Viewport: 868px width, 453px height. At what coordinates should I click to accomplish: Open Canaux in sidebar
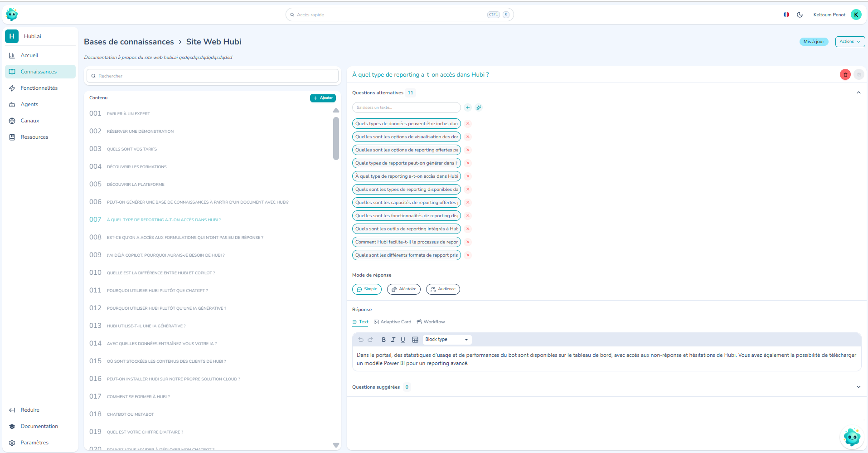[x=40, y=121]
